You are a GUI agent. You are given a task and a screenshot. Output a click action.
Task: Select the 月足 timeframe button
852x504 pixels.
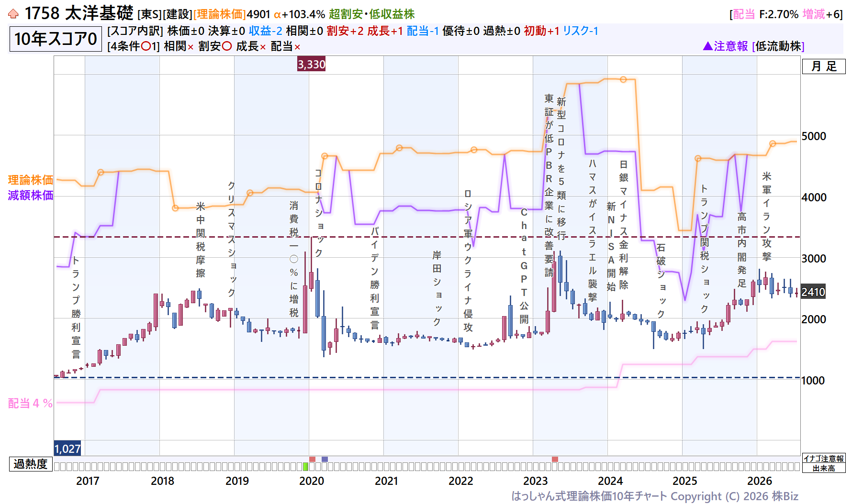coord(824,66)
